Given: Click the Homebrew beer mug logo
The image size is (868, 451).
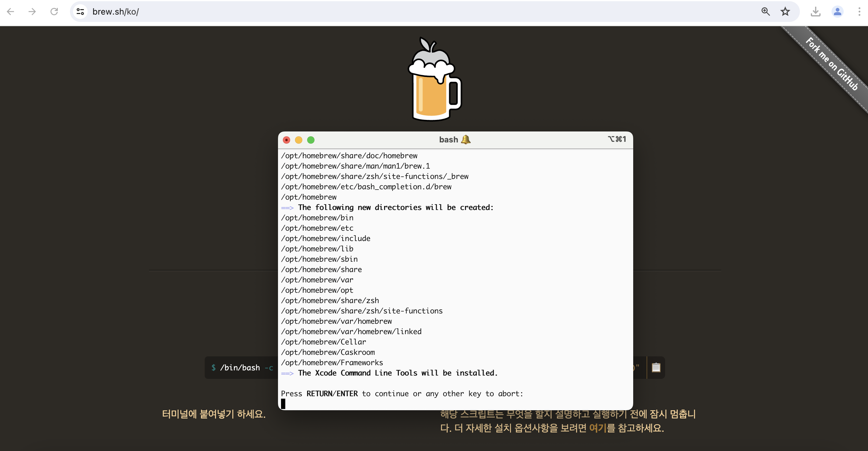Looking at the screenshot, I should [x=434, y=79].
